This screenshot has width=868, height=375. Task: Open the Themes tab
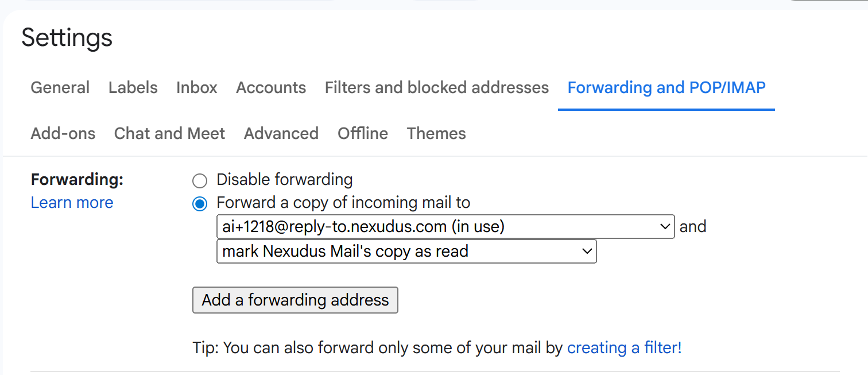[x=436, y=133]
